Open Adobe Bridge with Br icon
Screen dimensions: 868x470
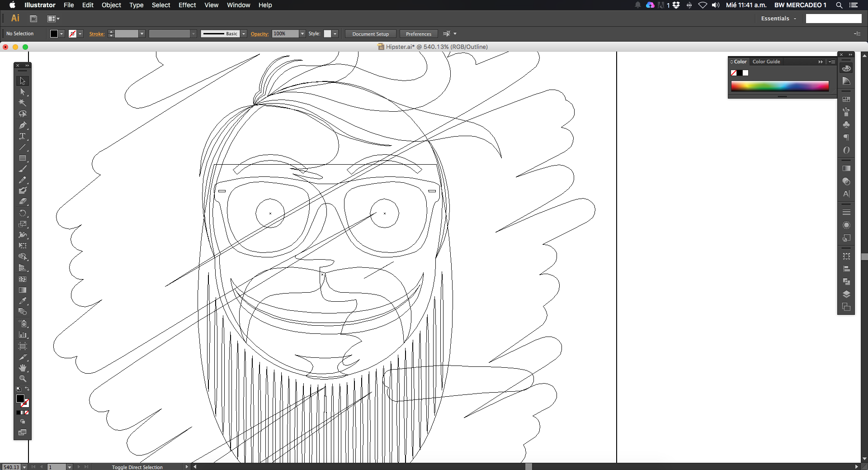[33, 19]
